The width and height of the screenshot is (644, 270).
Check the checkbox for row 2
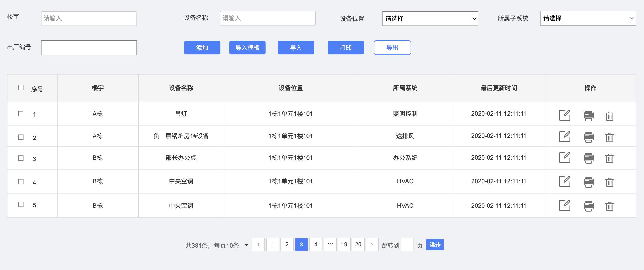point(21,137)
